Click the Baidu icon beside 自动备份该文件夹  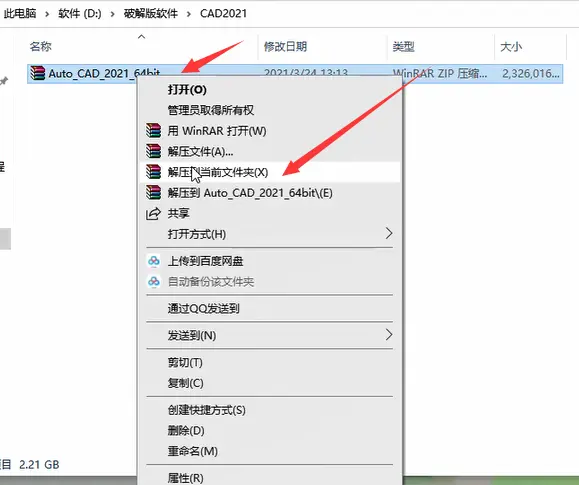[154, 282]
